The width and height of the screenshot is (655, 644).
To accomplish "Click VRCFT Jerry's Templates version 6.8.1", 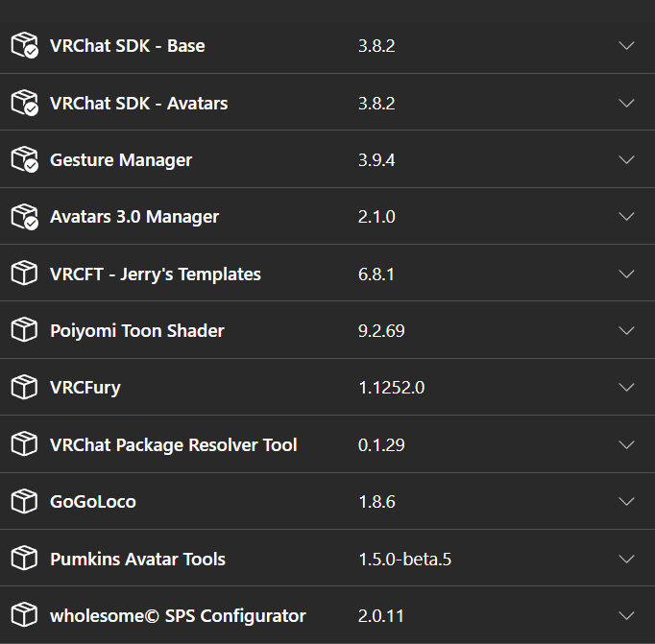I will tap(376, 274).
